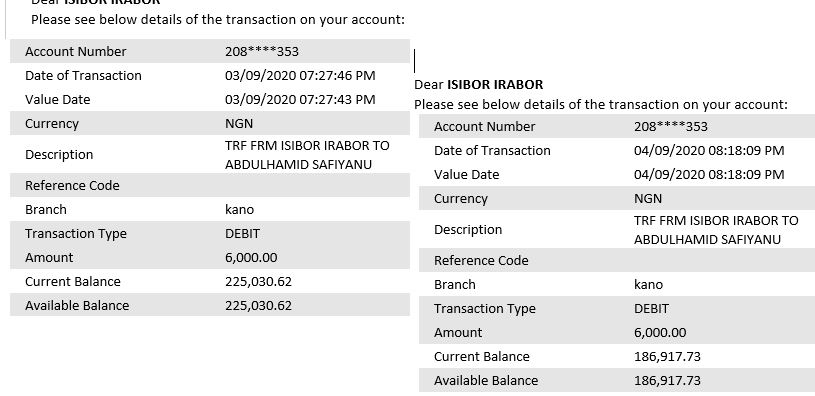The height and width of the screenshot is (396, 815).
Task: Select the left Currency value NGN
Action: [x=239, y=123]
